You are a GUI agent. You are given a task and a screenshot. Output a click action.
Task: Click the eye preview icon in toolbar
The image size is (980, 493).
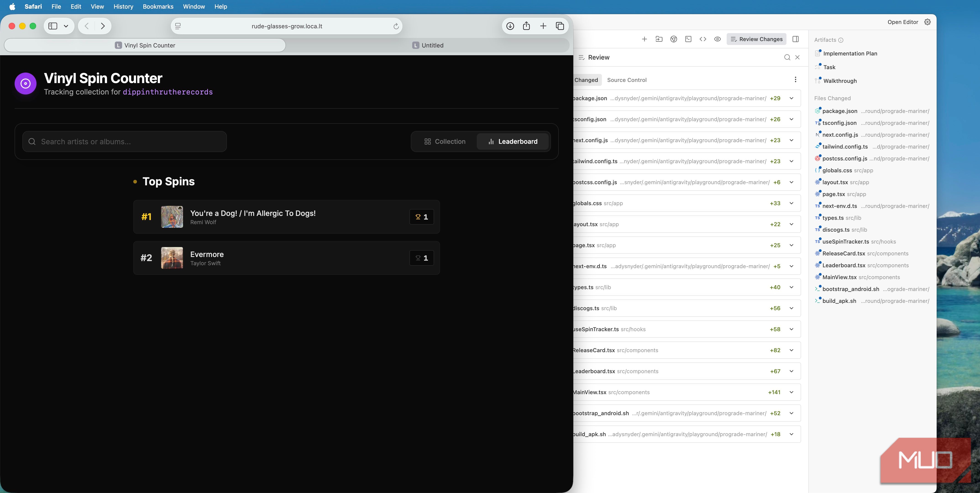(717, 39)
